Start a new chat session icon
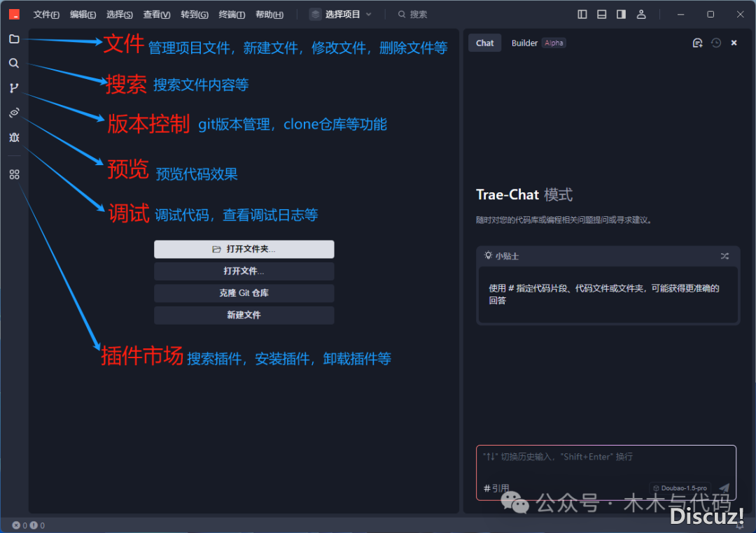 697,43
